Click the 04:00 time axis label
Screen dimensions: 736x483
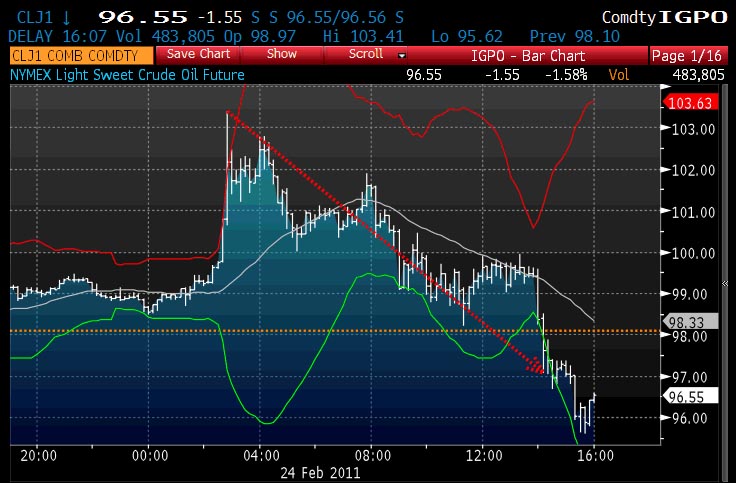pyautogui.click(x=261, y=454)
